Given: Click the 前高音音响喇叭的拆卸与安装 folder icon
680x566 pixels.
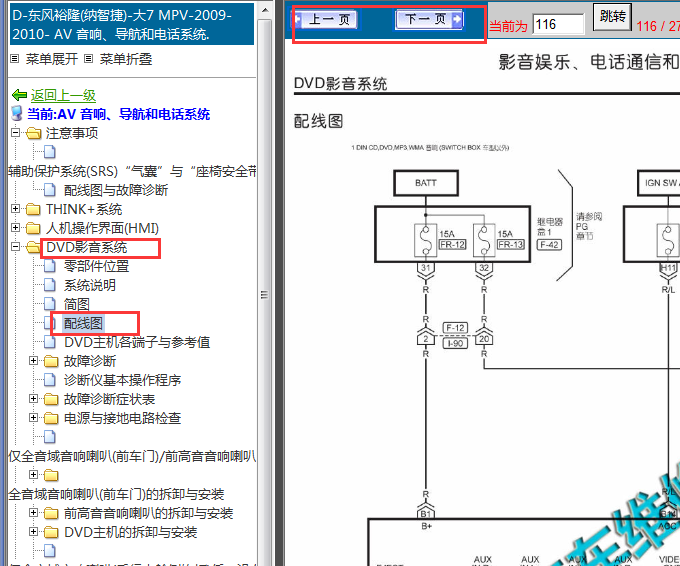Looking at the screenshot, I should tap(51, 514).
